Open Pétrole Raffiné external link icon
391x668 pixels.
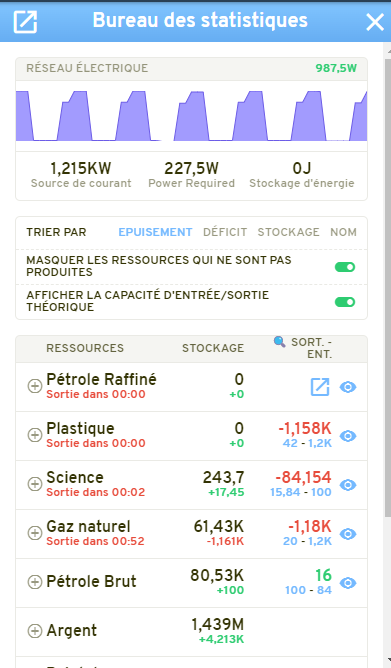click(320, 387)
